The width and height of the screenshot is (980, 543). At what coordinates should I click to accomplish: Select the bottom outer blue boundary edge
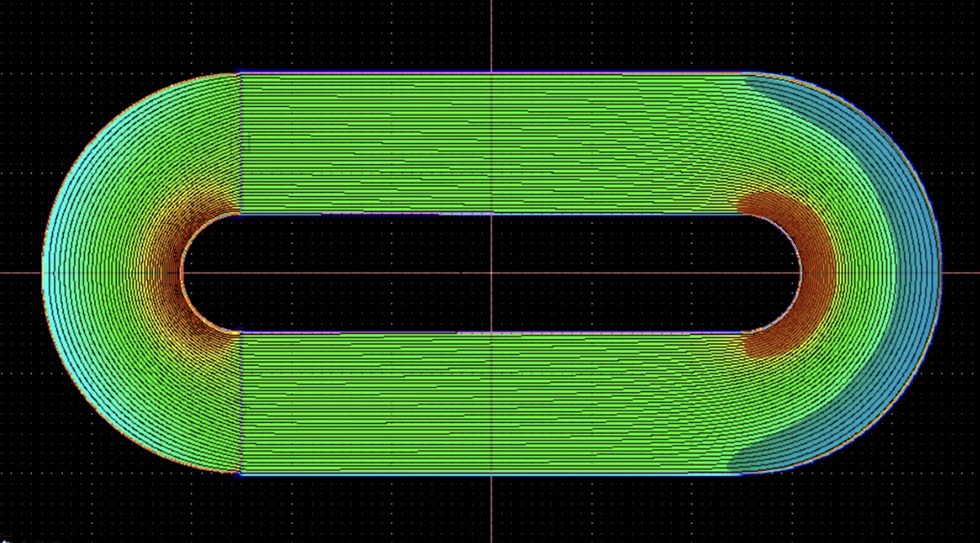(x=490, y=474)
